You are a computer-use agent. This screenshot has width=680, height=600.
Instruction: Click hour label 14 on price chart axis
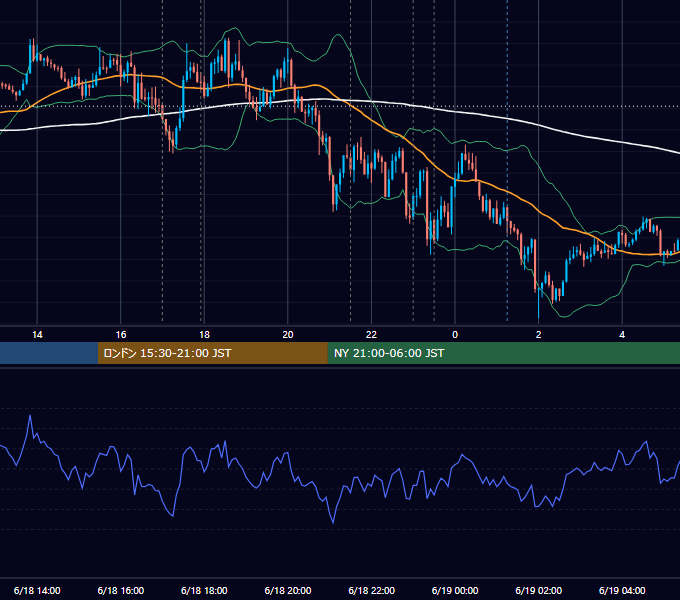point(37,335)
